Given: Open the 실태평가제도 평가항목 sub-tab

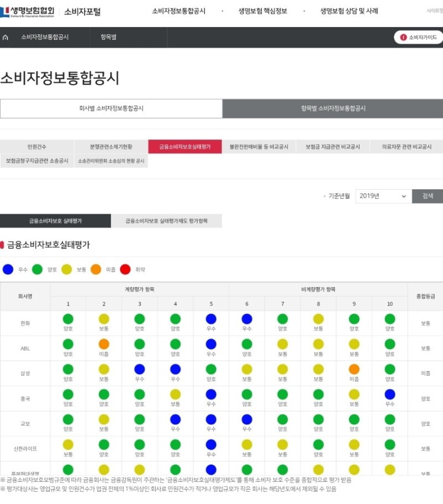Looking at the screenshot, I should click(166, 221).
